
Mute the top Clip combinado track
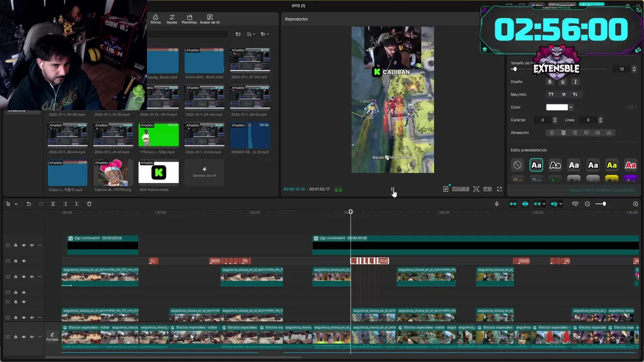coord(32,245)
